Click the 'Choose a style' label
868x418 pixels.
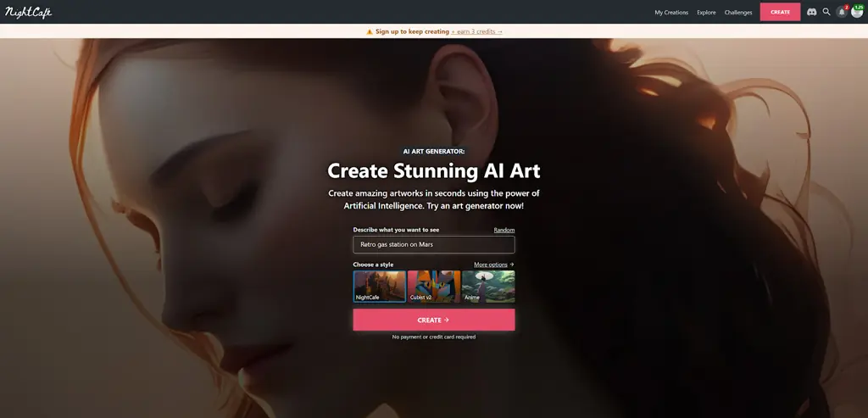(x=373, y=265)
